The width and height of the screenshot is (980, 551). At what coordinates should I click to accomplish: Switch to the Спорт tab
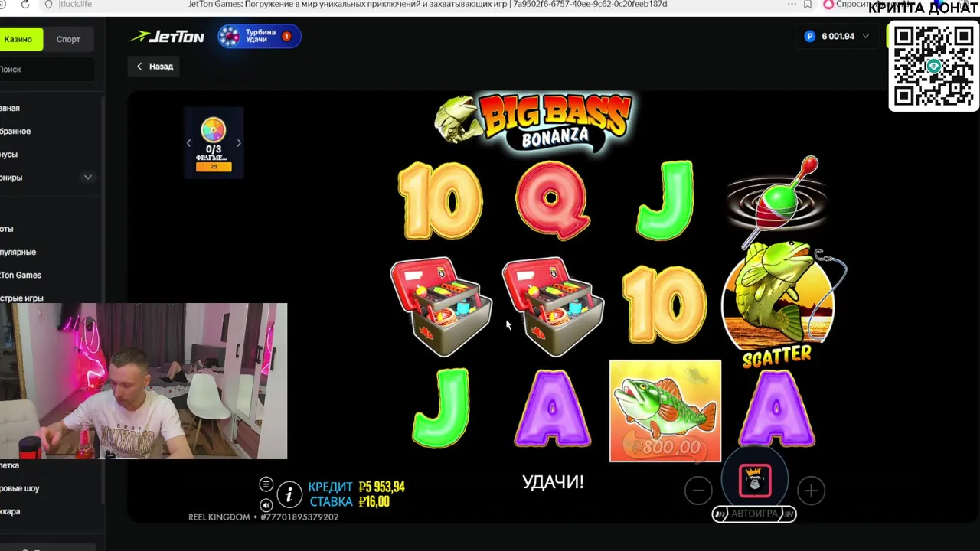click(x=68, y=39)
